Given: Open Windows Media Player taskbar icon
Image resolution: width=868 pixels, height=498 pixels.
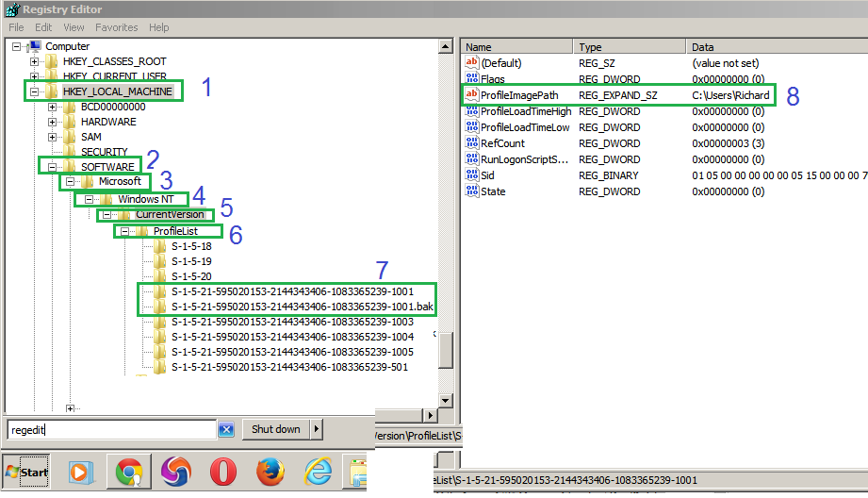Looking at the screenshot, I should click(x=81, y=473).
